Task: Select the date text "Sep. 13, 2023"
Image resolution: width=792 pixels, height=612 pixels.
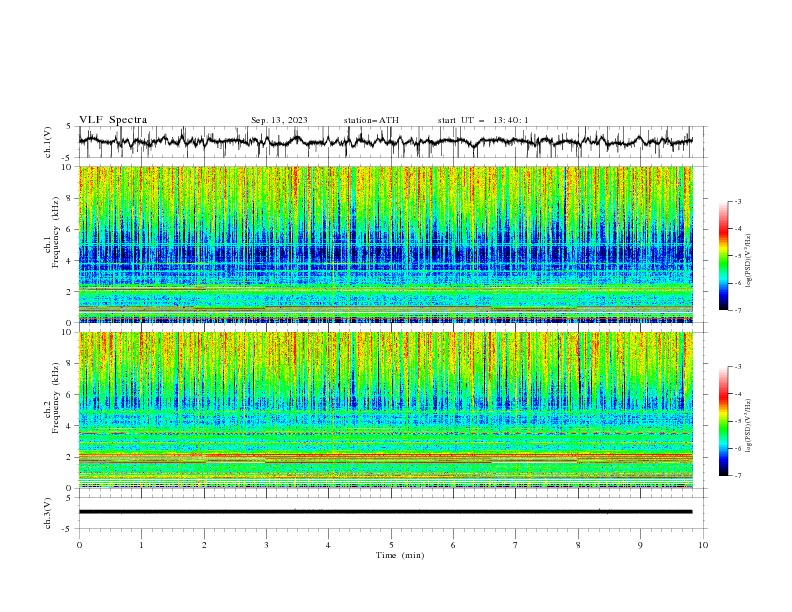Action: click(x=279, y=120)
